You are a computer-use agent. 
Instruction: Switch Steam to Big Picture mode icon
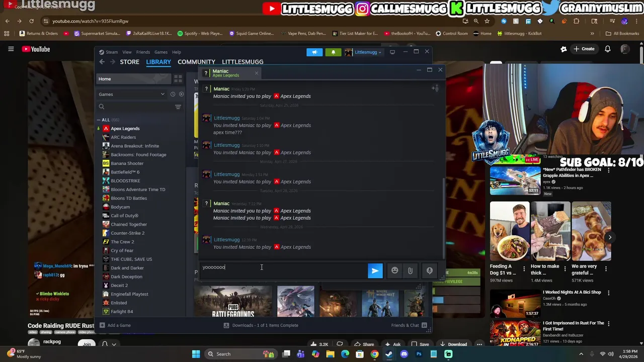pyautogui.click(x=392, y=52)
